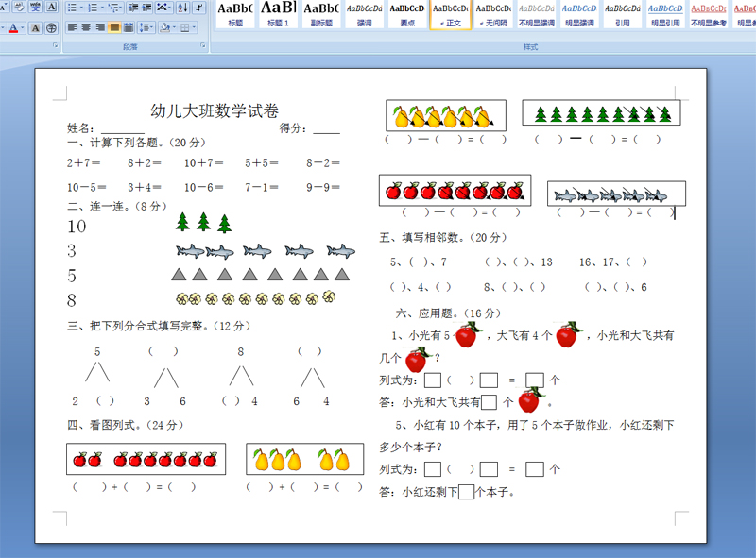Click the document title 幼儿大班数学试卷
This screenshot has height=558, width=756.
(x=215, y=110)
